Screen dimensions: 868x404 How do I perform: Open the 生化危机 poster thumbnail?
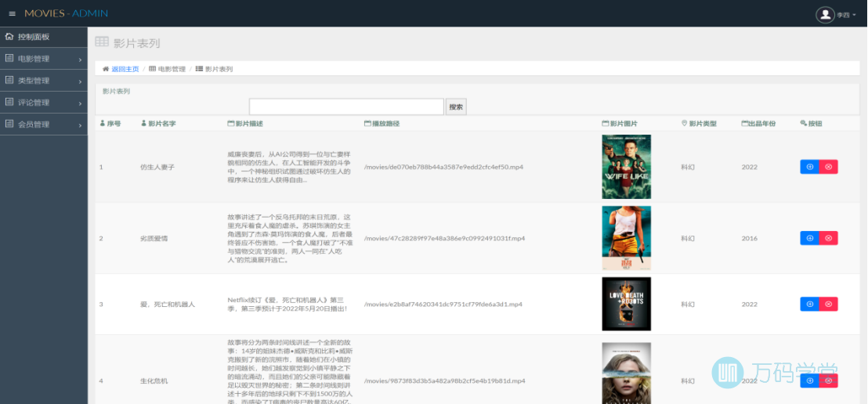pos(626,373)
